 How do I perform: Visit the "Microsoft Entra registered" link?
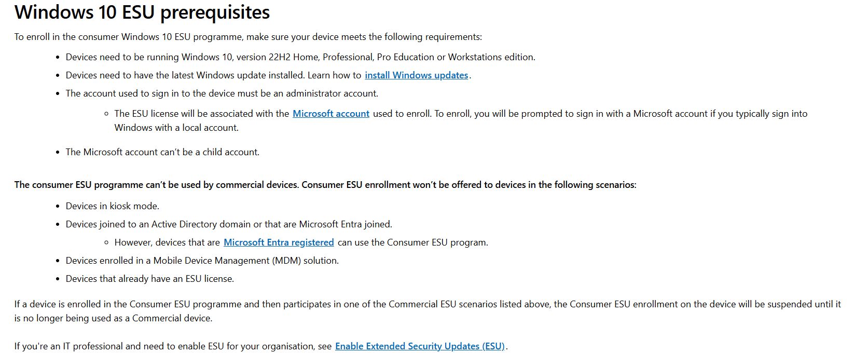[x=279, y=242]
